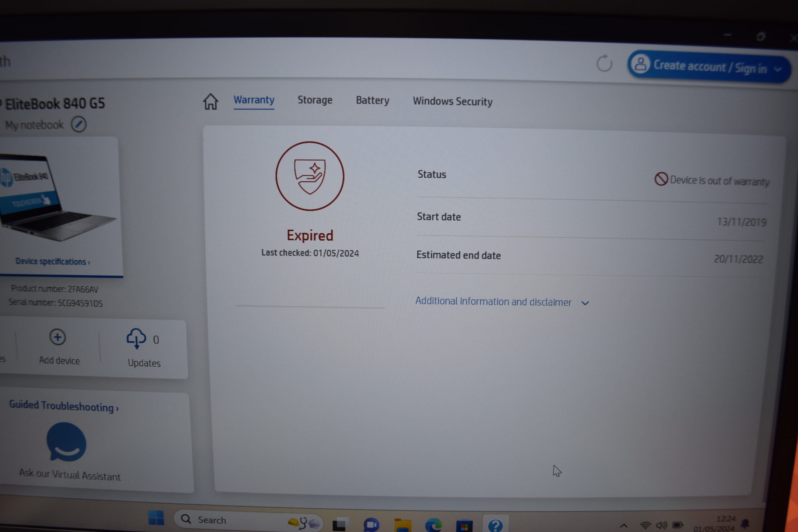
Task: Click the volume speaker tray icon
Action: click(661, 525)
